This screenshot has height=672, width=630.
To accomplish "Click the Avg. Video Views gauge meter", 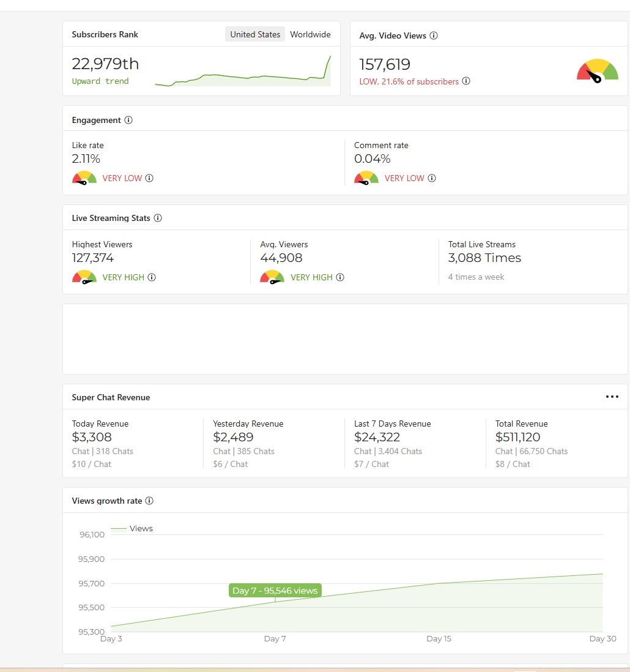I will [x=598, y=71].
